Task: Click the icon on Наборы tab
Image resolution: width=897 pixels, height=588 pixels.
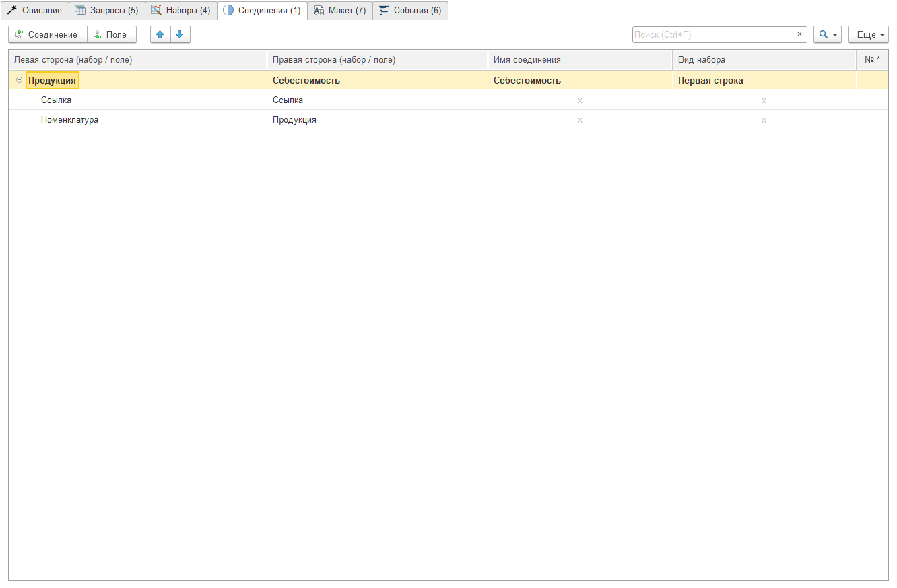Action: [x=156, y=10]
